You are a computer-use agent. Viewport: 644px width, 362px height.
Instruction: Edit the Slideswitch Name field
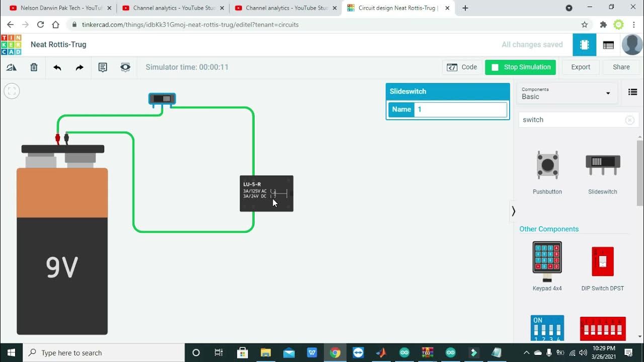pyautogui.click(x=460, y=109)
